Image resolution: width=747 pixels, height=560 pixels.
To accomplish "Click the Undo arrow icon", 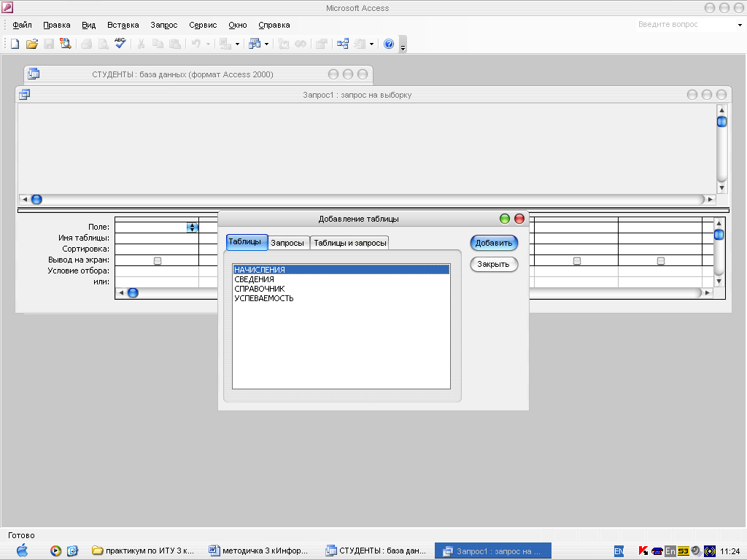I will pyautogui.click(x=196, y=44).
